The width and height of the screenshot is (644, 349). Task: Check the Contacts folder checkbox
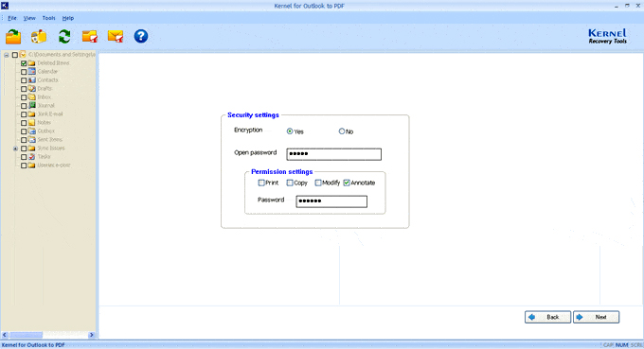[24, 80]
